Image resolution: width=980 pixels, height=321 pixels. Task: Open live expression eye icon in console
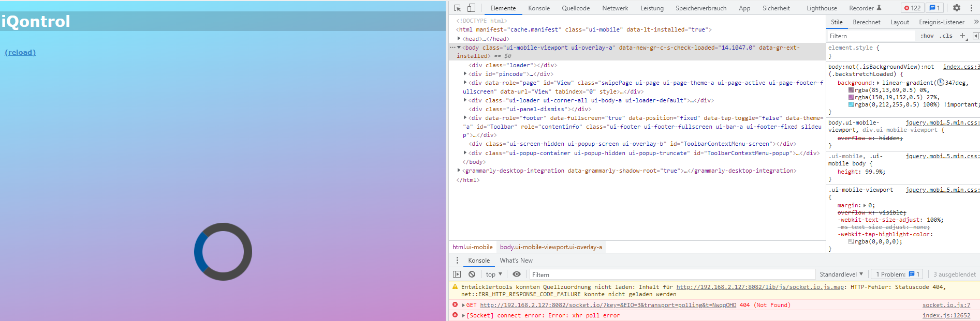click(516, 274)
